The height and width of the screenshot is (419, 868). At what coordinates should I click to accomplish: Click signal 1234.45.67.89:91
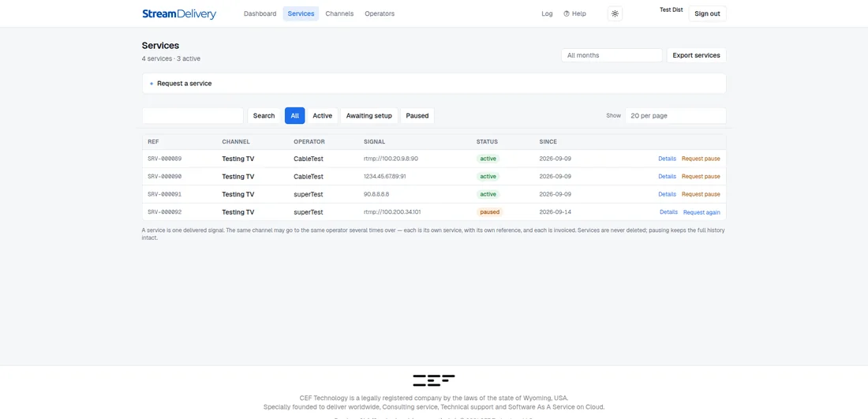click(x=385, y=177)
